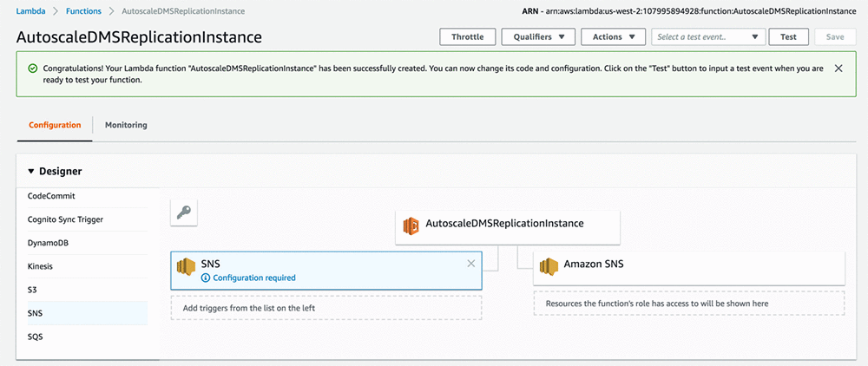Open the Actions dropdown menu

point(613,37)
